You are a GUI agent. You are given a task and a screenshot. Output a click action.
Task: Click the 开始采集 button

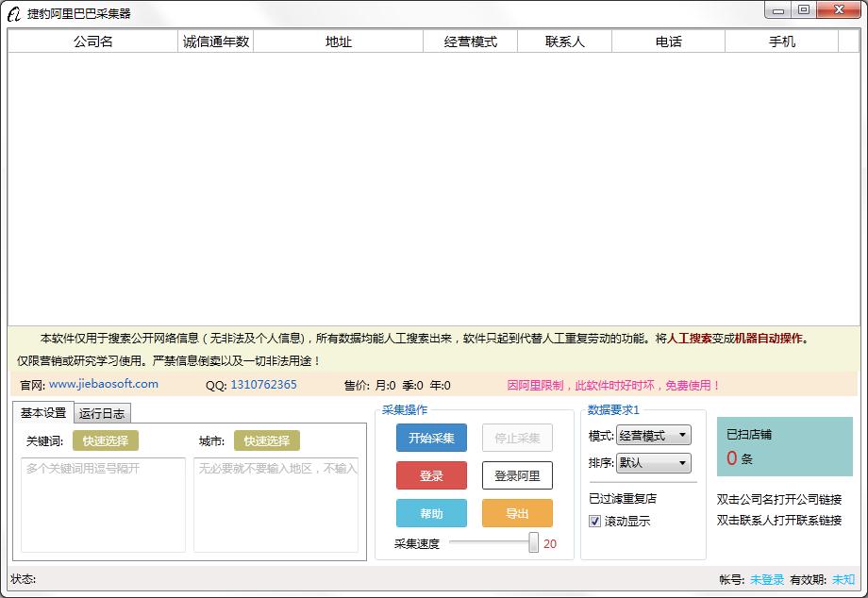tap(431, 438)
